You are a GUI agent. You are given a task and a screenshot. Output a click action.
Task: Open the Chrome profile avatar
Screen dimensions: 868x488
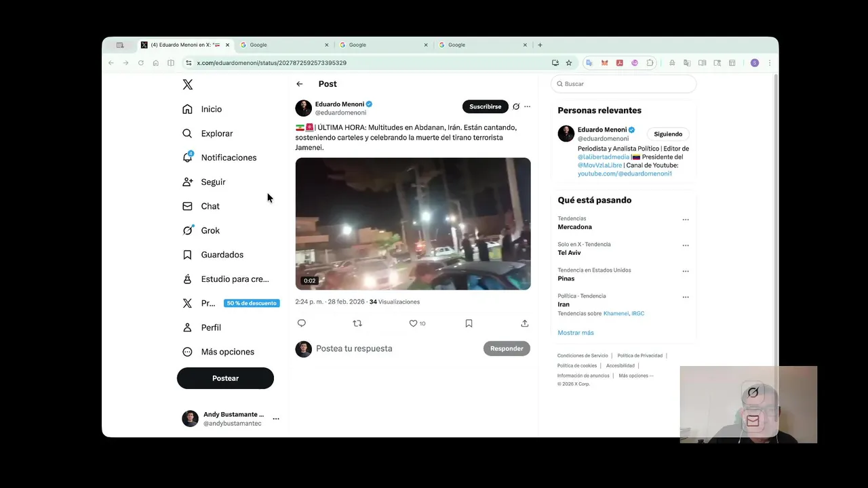[754, 63]
